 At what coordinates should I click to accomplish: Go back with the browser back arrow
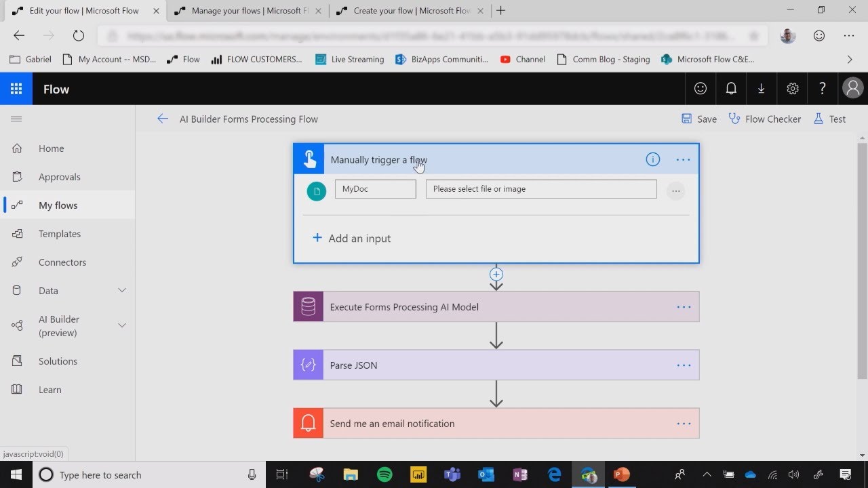[19, 36]
